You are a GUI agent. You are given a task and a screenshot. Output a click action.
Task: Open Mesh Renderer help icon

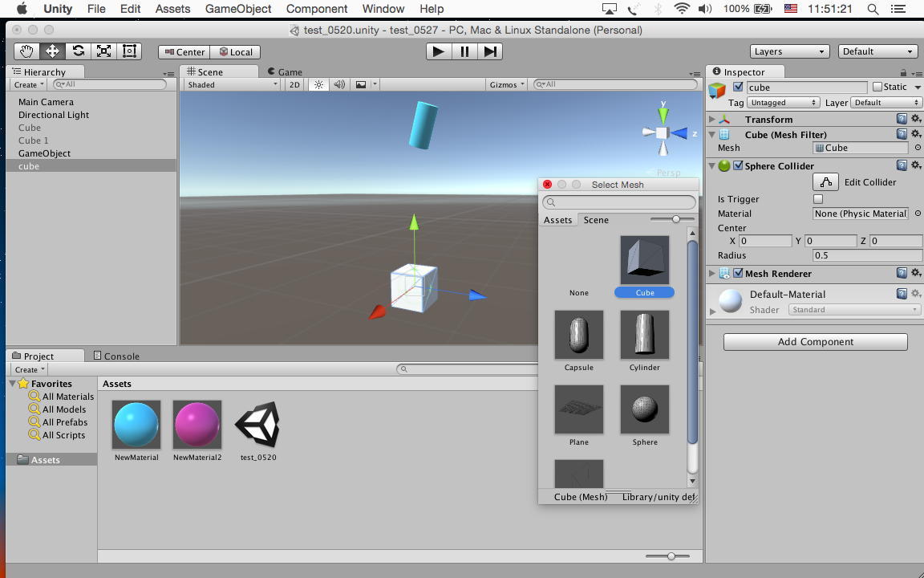(x=901, y=272)
